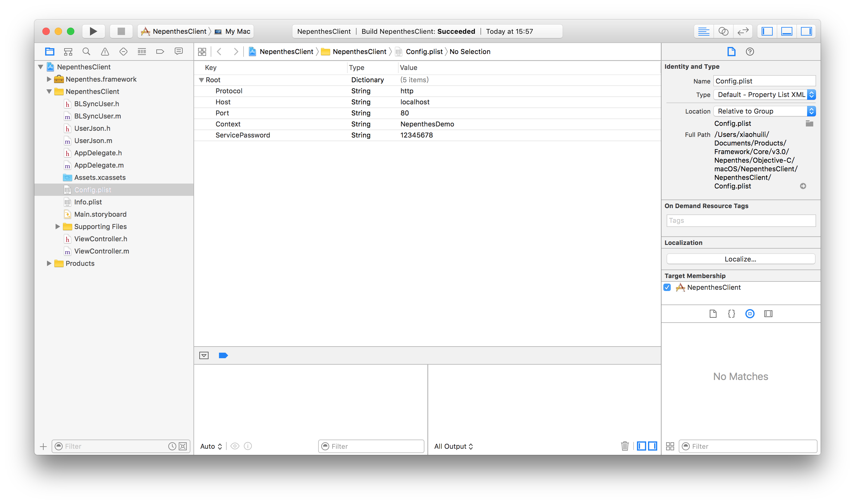Switch to the Version editor

tap(743, 31)
